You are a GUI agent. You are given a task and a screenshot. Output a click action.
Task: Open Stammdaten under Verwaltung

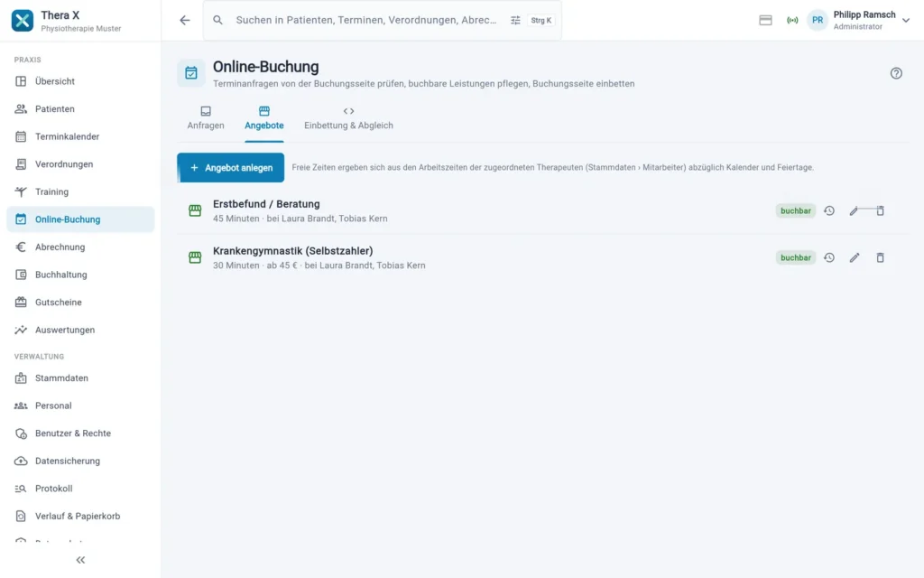pos(80,378)
